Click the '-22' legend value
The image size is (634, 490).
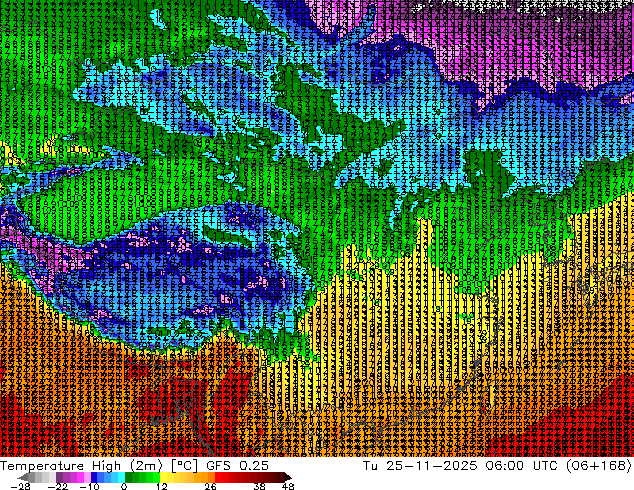tap(57, 486)
